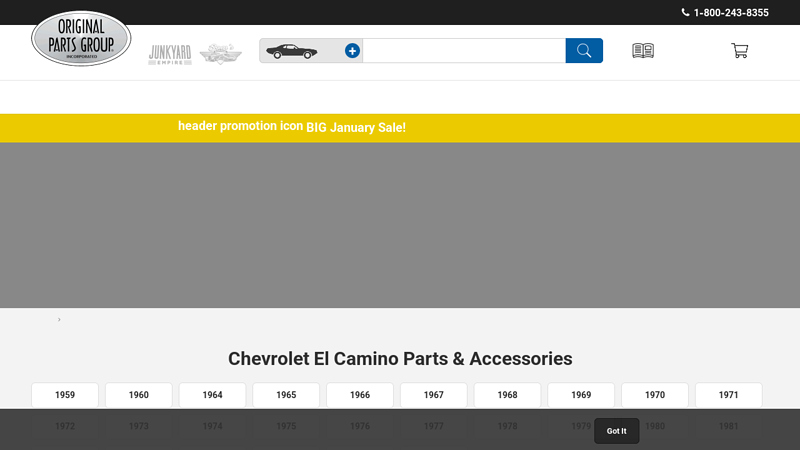Open the Junkyard Empire logo link

pyautogui.click(x=170, y=54)
